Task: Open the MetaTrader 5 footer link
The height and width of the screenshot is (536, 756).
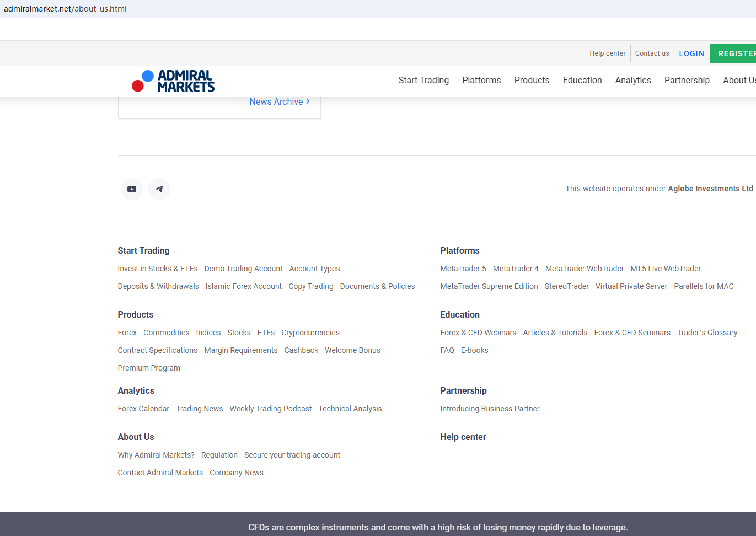Action: click(463, 269)
